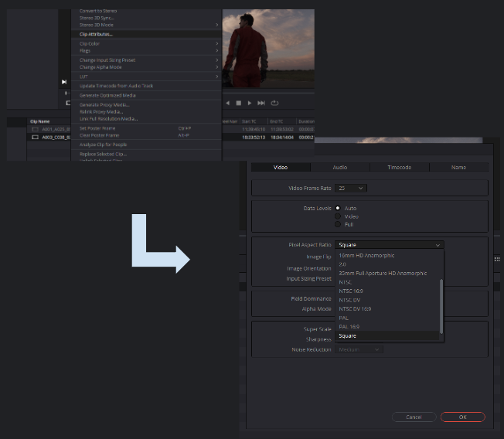Choose Clip Attributes from context menu
This screenshot has height=439, width=504.
pyautogui.click(x=97, y=35)
